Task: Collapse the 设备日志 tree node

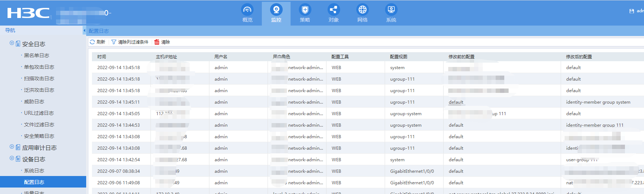Action: (x=12, y=158)
